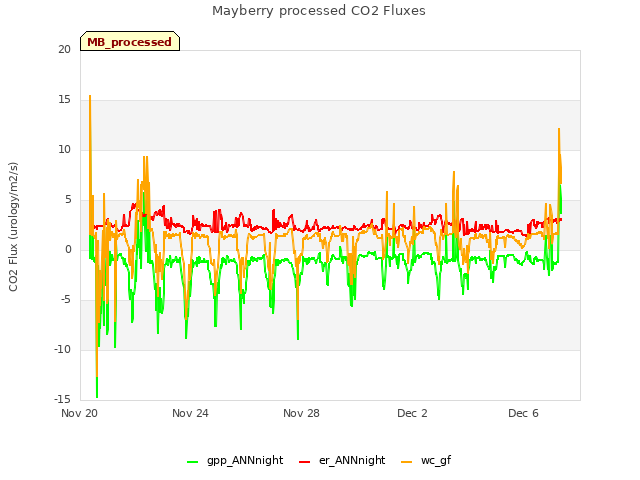Click the Nov 28 x-axis label
Viewport: 640px width, 480px height.
[x=301, y=413]
